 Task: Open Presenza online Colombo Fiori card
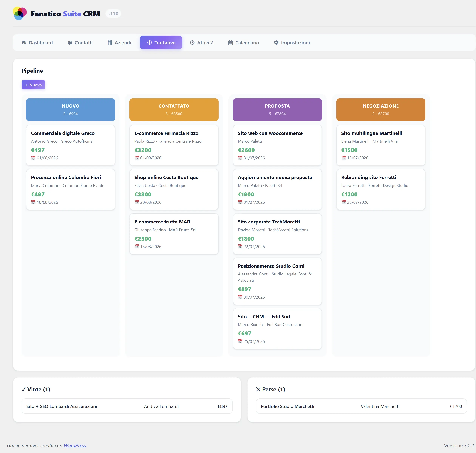pos(71,190)
